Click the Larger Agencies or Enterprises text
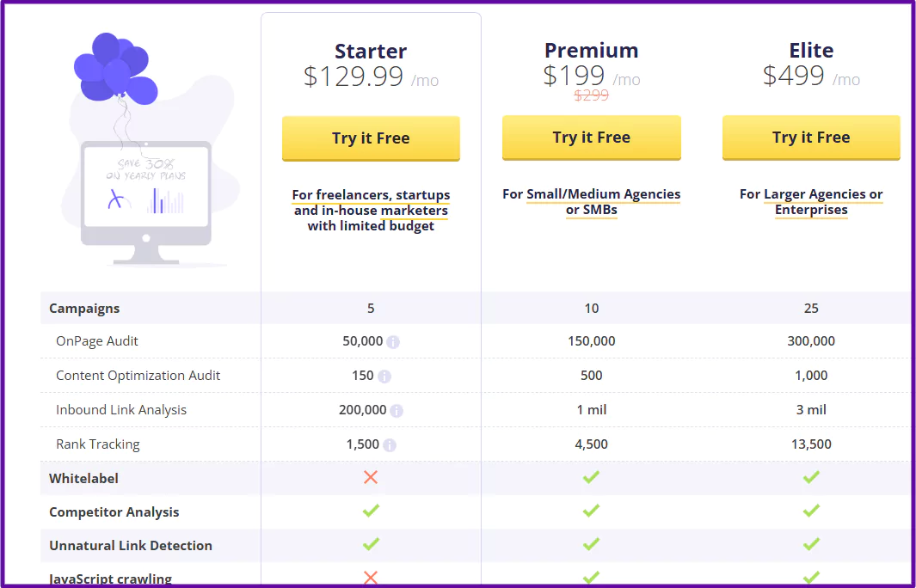Image resolution: width=916 pixels, height=588 pixels. (811, 202)
